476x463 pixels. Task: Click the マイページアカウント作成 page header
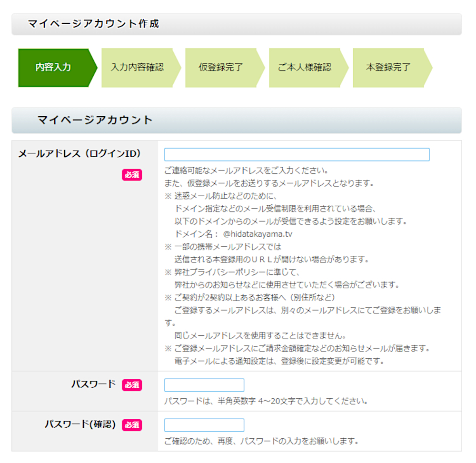coord(93,24)
